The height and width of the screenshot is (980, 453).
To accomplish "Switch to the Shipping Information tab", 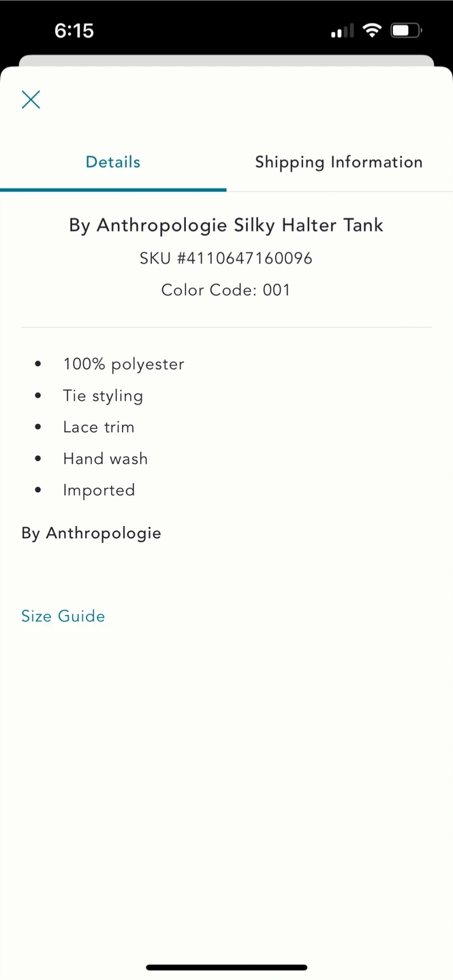I will [x=339, y=162].
